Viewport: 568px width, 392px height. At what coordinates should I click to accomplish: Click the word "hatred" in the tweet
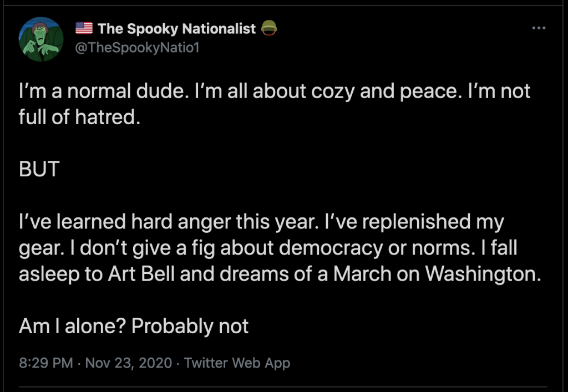(x=108, y=117)
